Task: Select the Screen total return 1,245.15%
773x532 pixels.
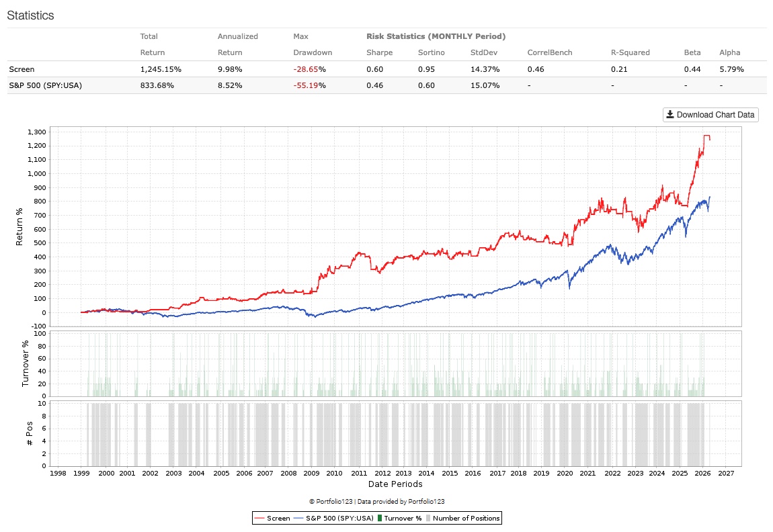Action: pos(161,69)
